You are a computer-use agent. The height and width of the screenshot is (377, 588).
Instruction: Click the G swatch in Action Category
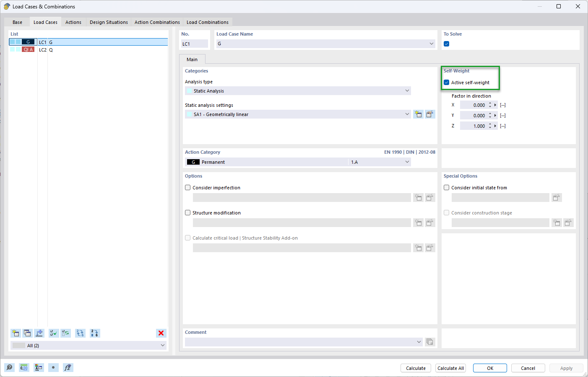tap(193, 162)
